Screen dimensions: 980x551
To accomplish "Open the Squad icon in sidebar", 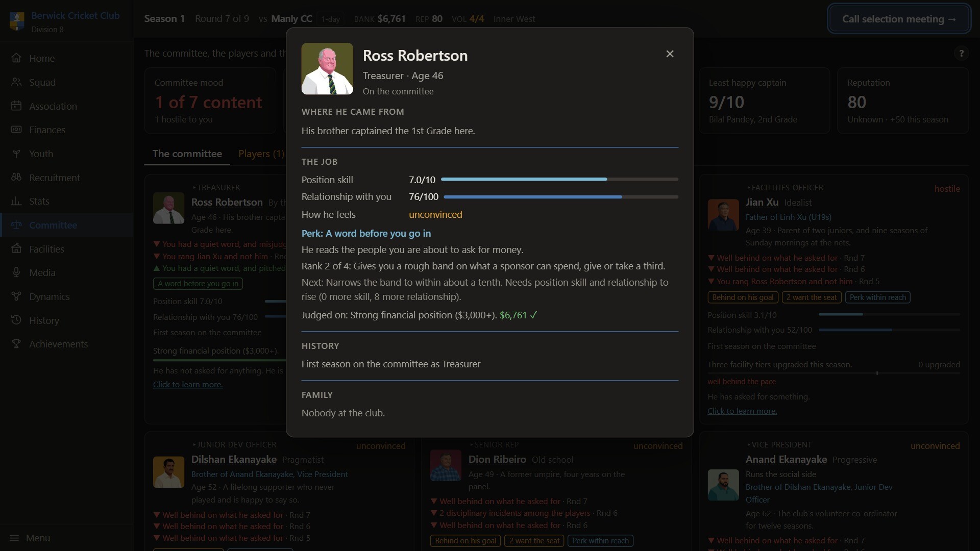I will coord(16,82).
